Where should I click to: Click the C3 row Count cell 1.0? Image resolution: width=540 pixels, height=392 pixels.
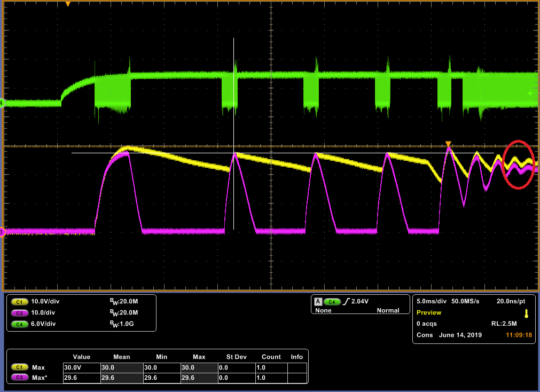pos(271,378)
